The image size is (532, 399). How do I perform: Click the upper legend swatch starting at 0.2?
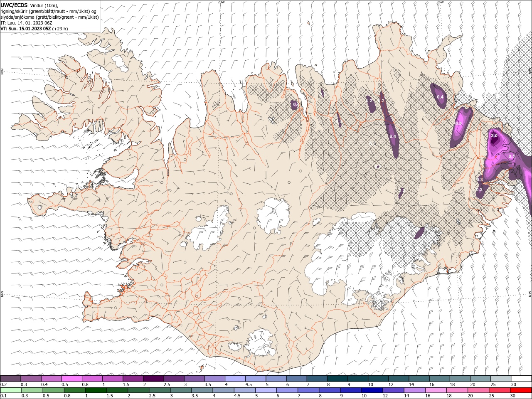click(11, 379)
